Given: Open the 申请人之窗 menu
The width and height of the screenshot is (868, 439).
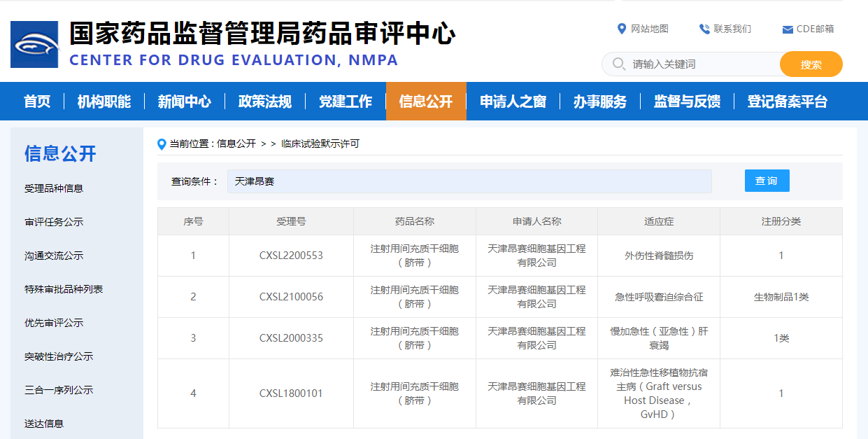Looking at the screenshot, I should tap(513, 102).
